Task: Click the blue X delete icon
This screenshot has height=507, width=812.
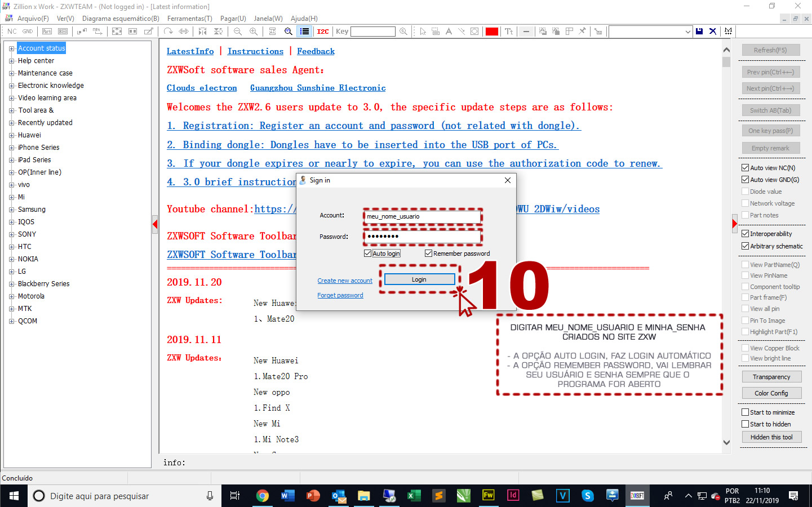Action: pyautogui.click(x=713, y=32)
